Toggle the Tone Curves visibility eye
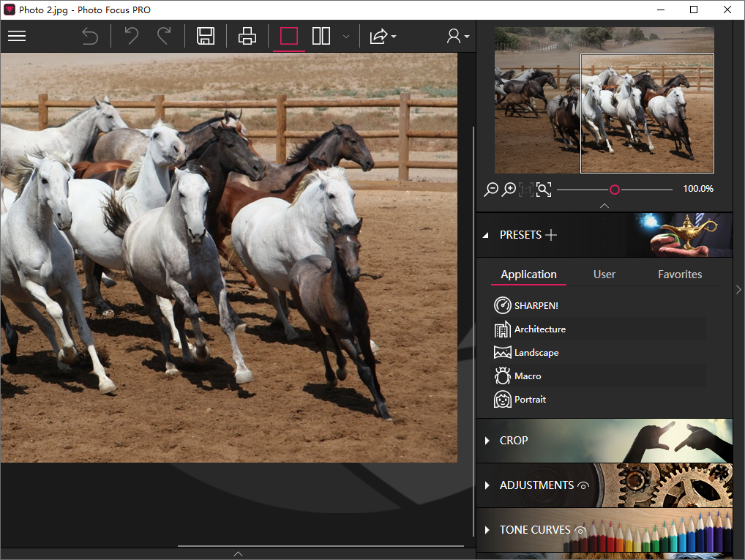The image size is (745, 560). (579, 530)
